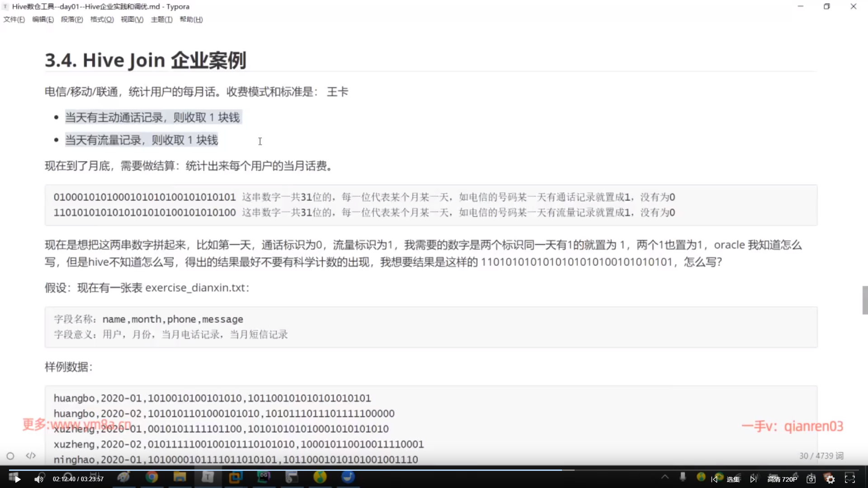Go to previous video episode
The height and width of the screenshot is (488, 868).
coord(714,479)
